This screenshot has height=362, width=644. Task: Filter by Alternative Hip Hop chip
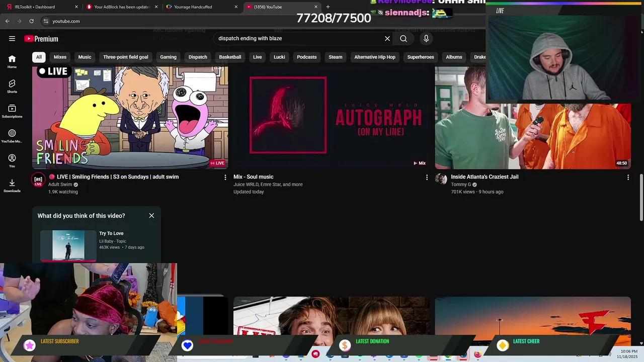(375, 57)
